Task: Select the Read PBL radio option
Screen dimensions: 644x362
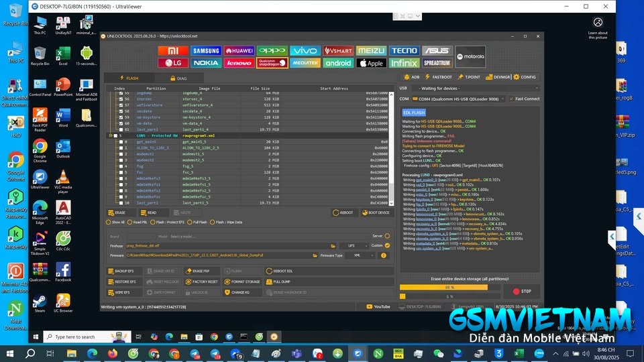Action: [137, 222]
